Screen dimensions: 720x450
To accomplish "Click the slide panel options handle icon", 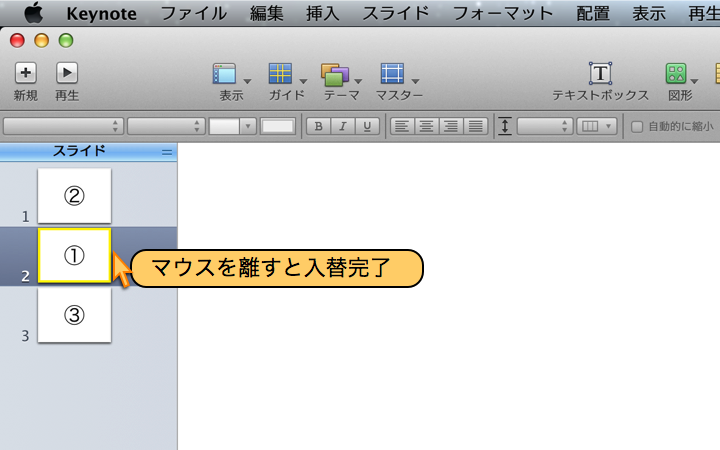I will (167, 152).
